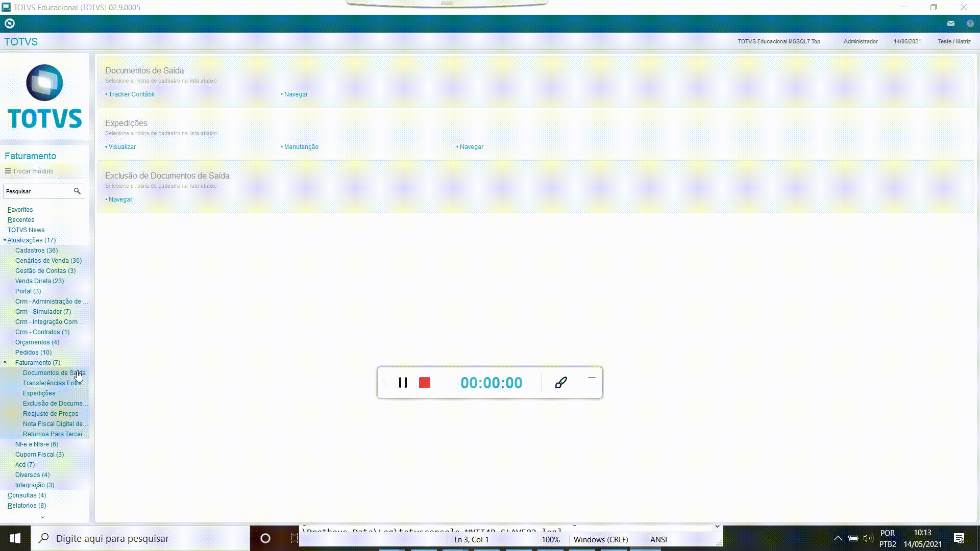Open TOTVS News in the sidebar
Image resolution: width=980 pixels, height=551 pixels.
[26, 230]
